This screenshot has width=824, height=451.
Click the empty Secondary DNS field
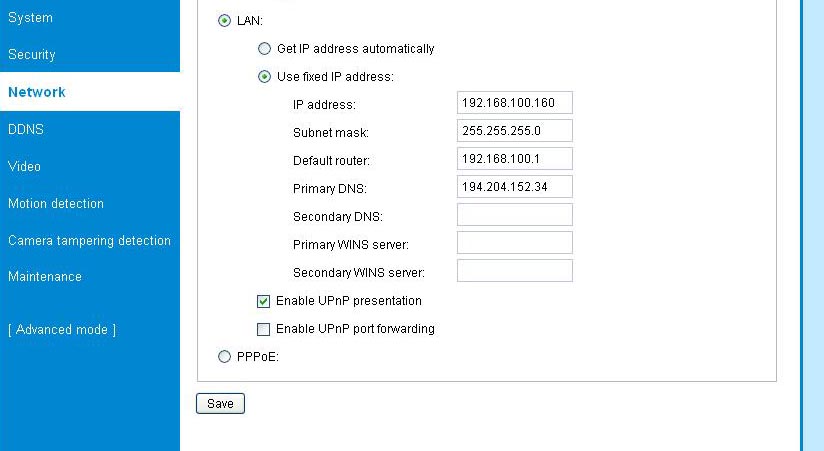514,215
